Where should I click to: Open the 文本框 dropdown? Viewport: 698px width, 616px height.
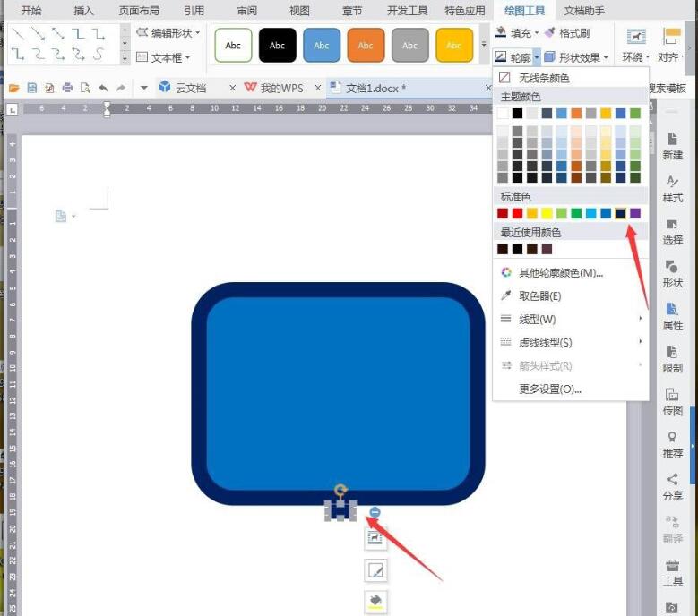tap(163, 57)
